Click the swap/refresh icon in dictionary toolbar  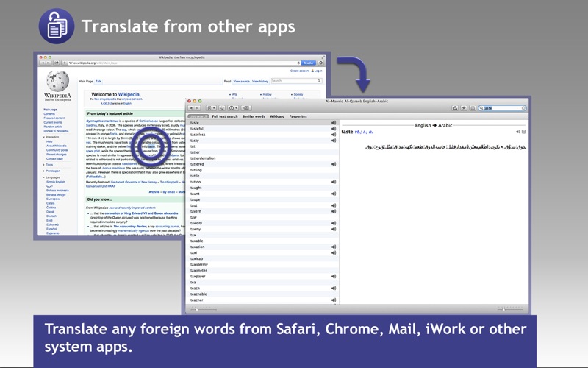222,108
